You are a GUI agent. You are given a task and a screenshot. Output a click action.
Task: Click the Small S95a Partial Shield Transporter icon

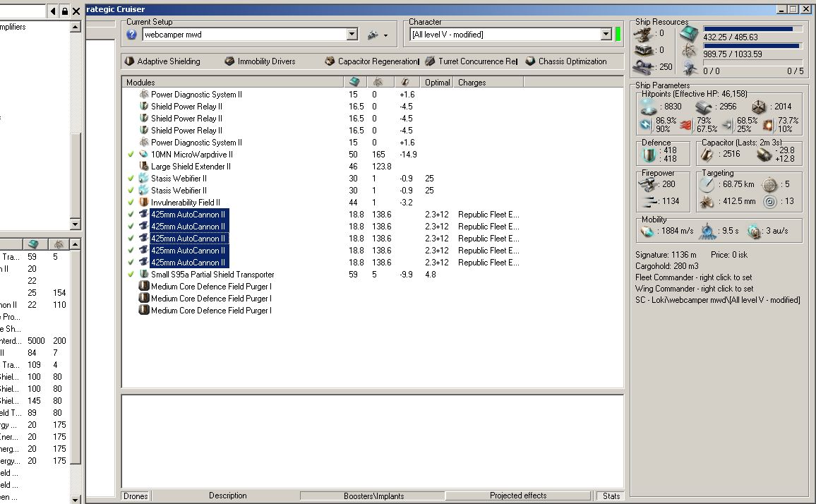(144, 274)
